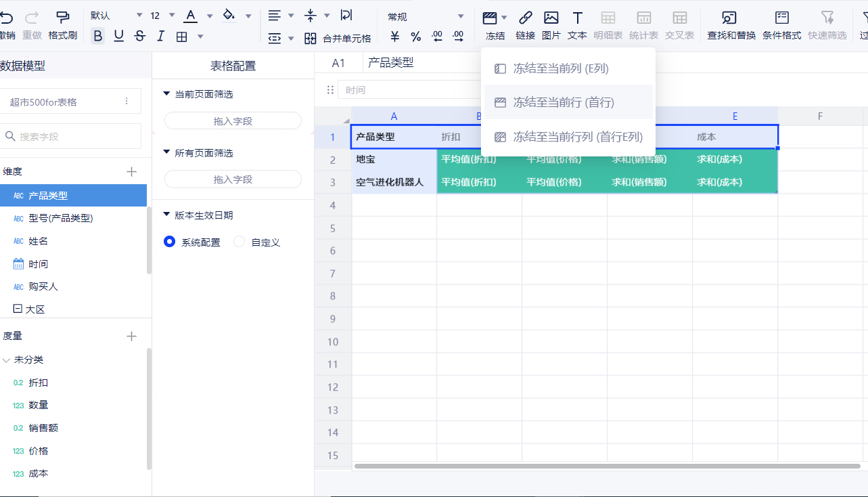Viewport: 868px width, 497px height.
Task: Click the 条件格式 conditional formatting icon
Action: tap(781, 24)
